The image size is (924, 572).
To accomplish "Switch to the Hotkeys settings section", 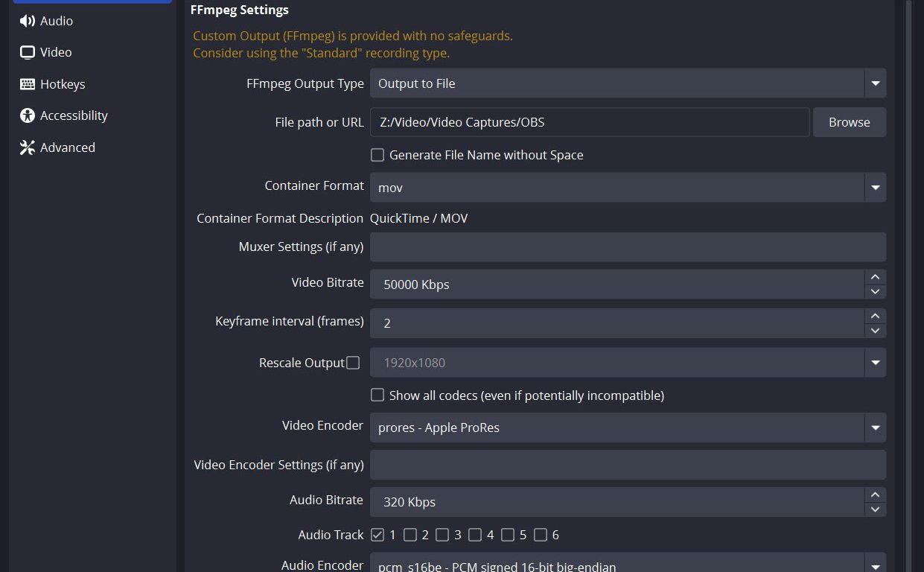I will click(63, 84).
